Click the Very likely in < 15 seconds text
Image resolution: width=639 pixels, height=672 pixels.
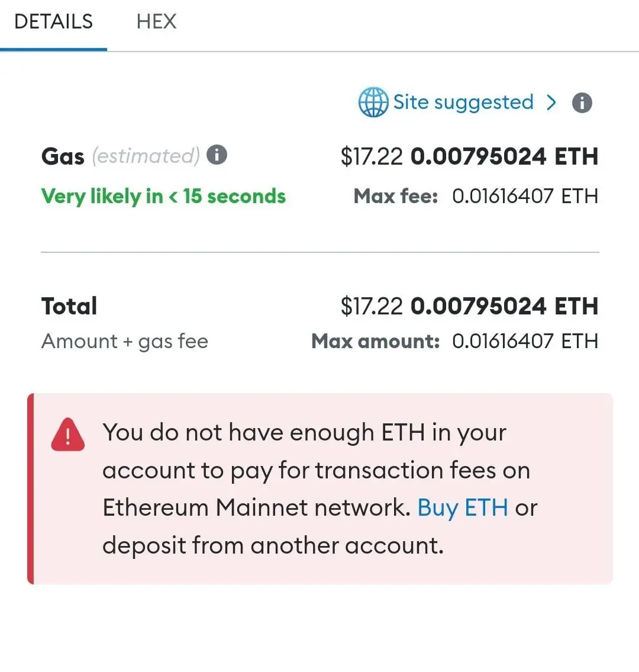click(163, 197)
